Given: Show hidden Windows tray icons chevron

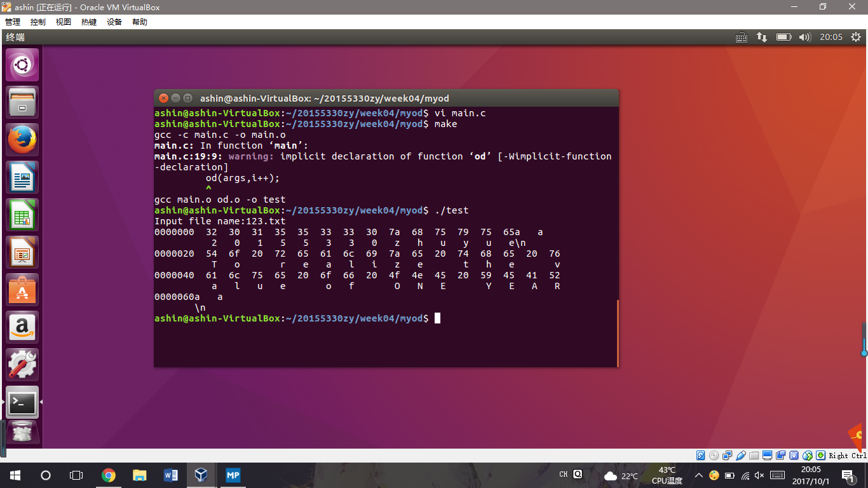Looking at the screenshot, I should coord(699,475).
